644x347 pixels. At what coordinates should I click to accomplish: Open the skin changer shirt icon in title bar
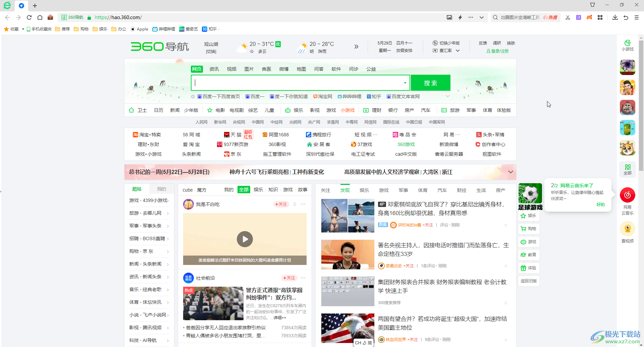coord(592,5)
